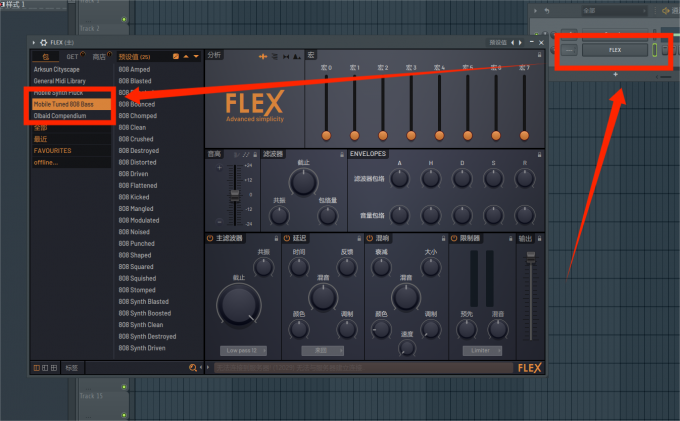This screenshot has width=680, height=421.
Task: Select the first orange analysis view icon
Action: point(263,56)
